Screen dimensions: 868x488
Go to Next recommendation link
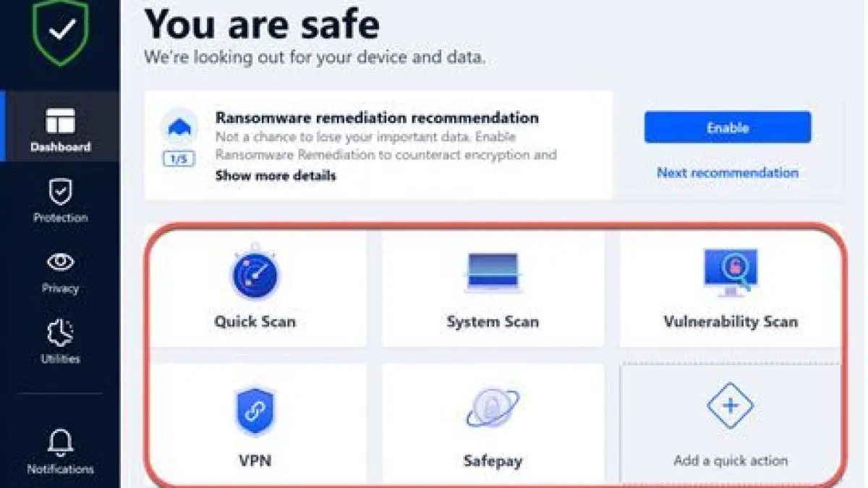point(727,173)
